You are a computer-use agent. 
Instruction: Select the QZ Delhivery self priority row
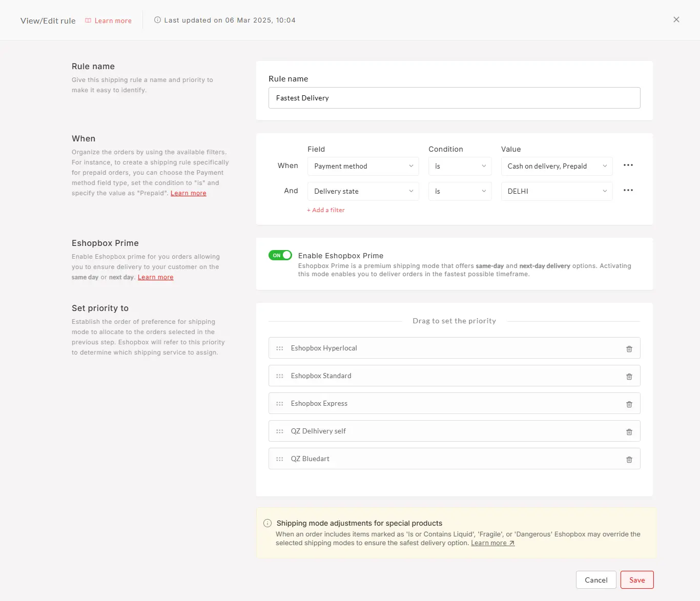pyautogui.click(x=455, y=431)
